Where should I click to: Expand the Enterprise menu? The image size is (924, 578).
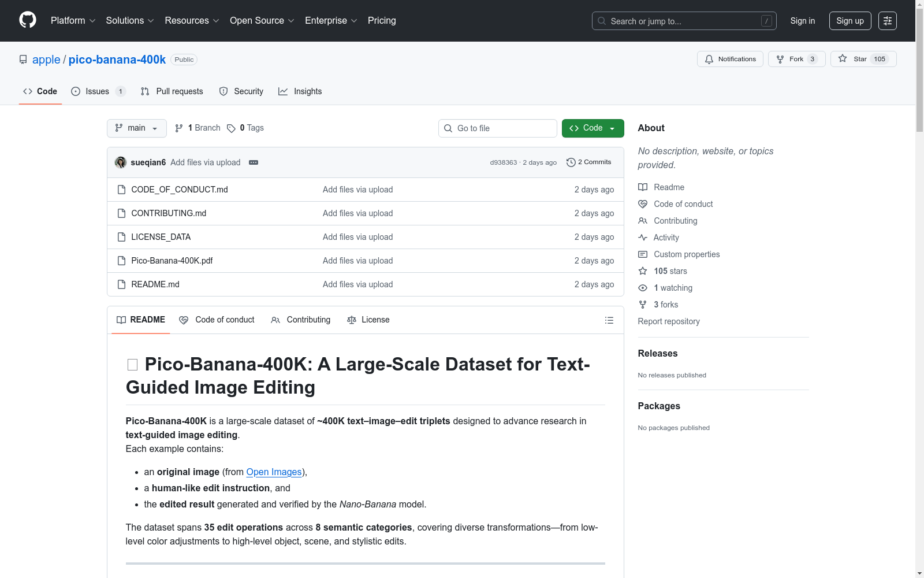click(x=331, y=20)
